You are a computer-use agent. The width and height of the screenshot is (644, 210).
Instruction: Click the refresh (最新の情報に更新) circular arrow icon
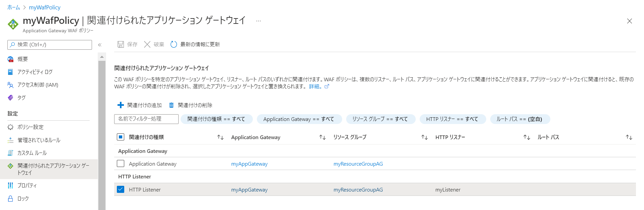pos(174,44)
